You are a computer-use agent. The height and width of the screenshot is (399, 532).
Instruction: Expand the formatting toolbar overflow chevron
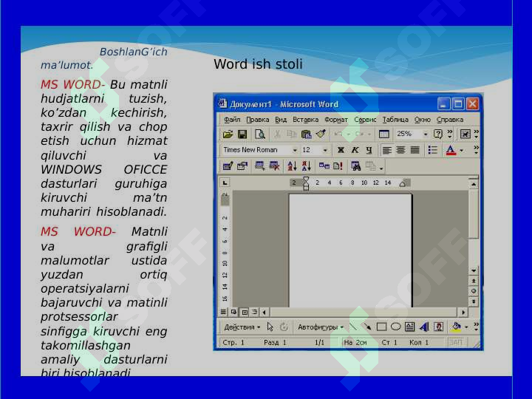pyautogui.click(x=476, y=149)
